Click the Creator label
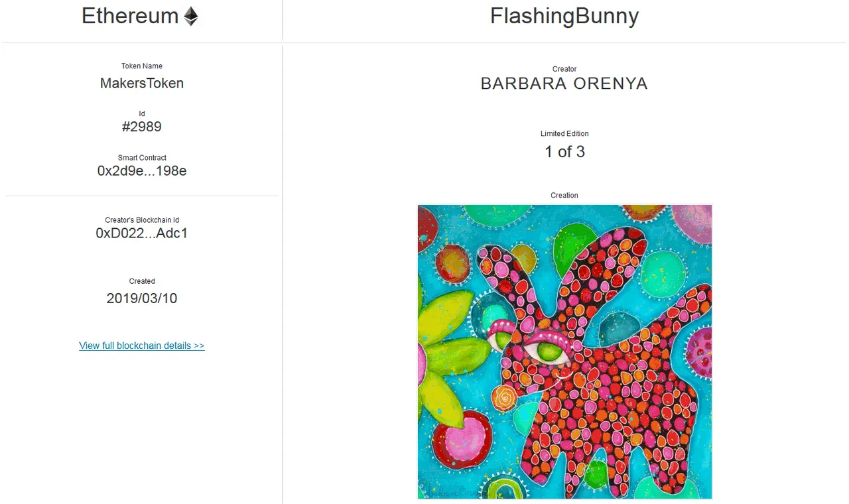 564,69
